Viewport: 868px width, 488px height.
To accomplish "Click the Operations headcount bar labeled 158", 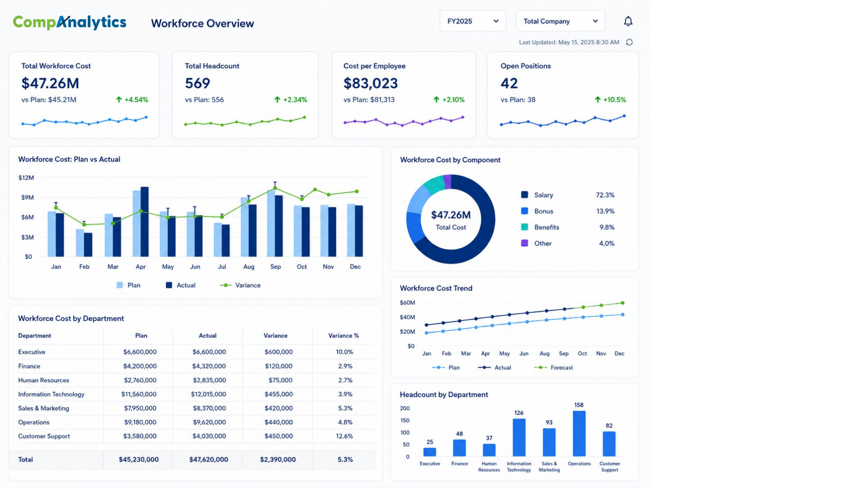I will point(579,433).
